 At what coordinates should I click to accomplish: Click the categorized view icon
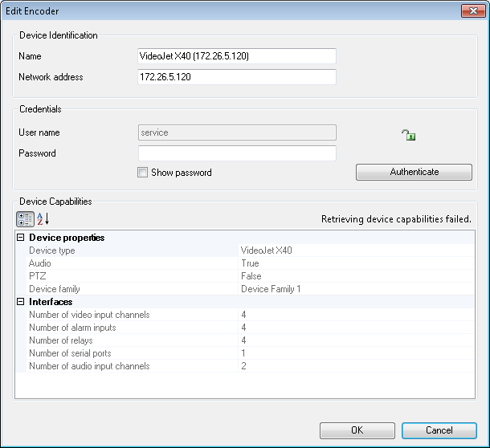pyautogui.click(x=25, y=219)
